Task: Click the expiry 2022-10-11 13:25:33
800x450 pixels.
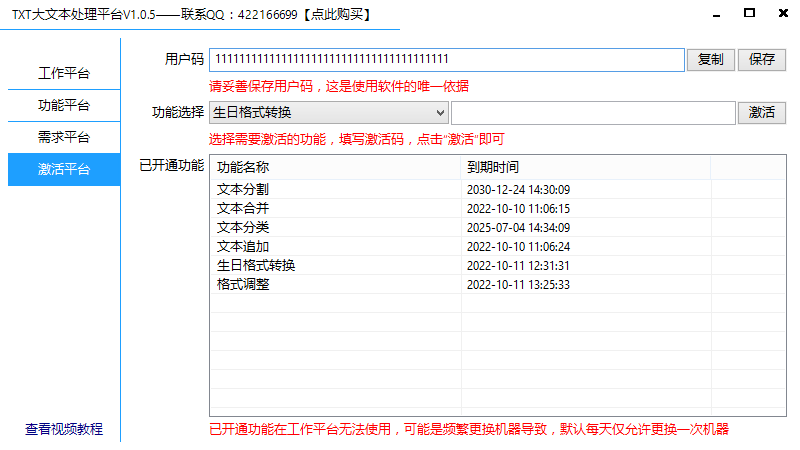Action: coord(518,285)
